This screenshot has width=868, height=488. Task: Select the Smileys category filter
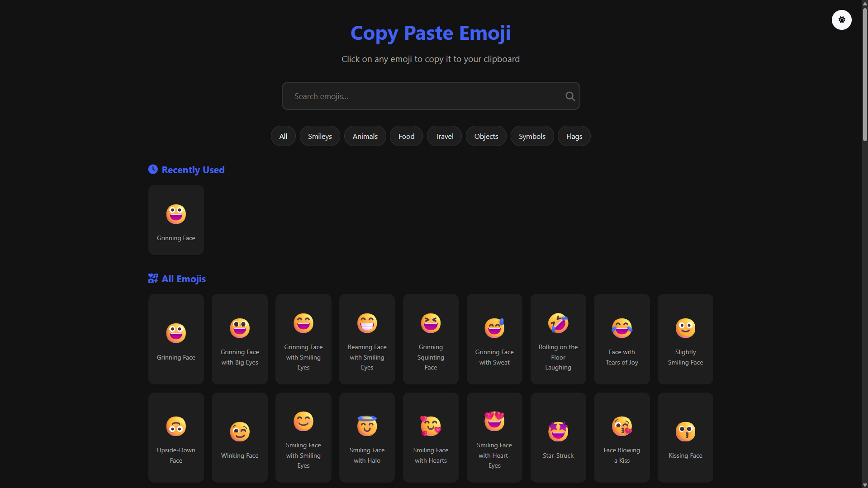click(320, 136)
